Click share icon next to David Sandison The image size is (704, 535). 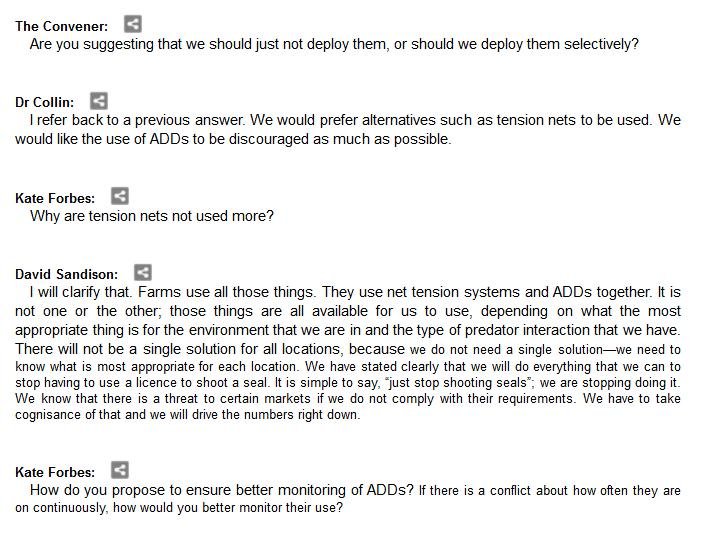point(143,272)
